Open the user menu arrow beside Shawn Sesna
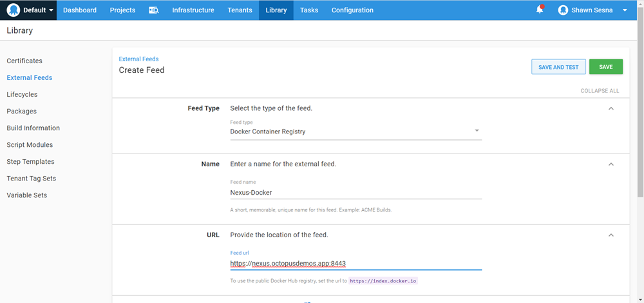The height and width of the screenshot is (303, 644). [625, 10]
